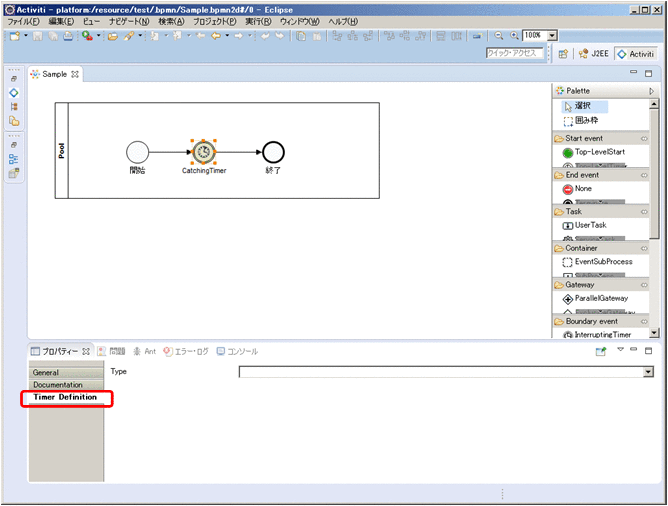Click the 開始 start event circle
This screenshot has height=506, width=668.
137,151
